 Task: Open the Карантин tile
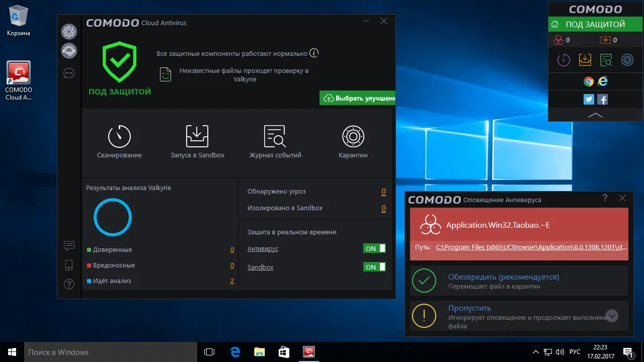click(353, 142)
